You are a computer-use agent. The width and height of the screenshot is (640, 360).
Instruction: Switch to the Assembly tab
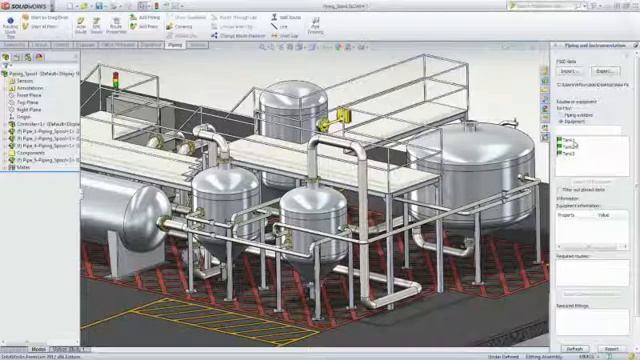14,45
